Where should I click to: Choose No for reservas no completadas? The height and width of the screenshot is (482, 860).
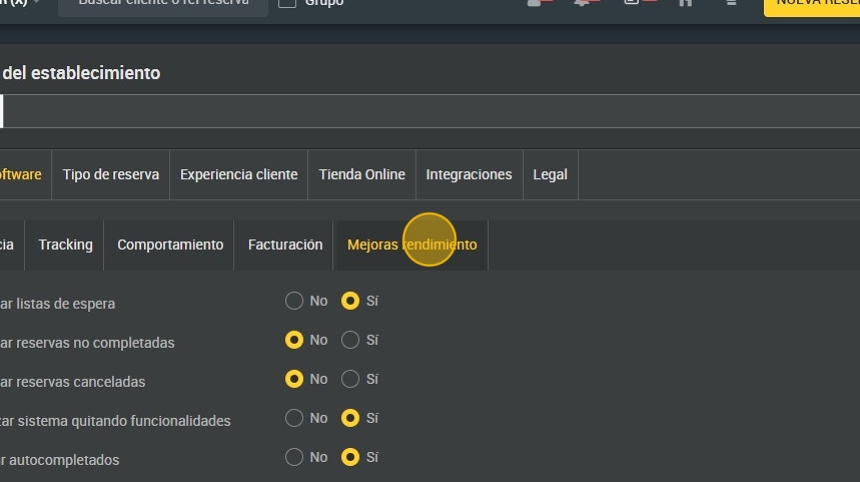pyautogui.click(x=294, y=340)
